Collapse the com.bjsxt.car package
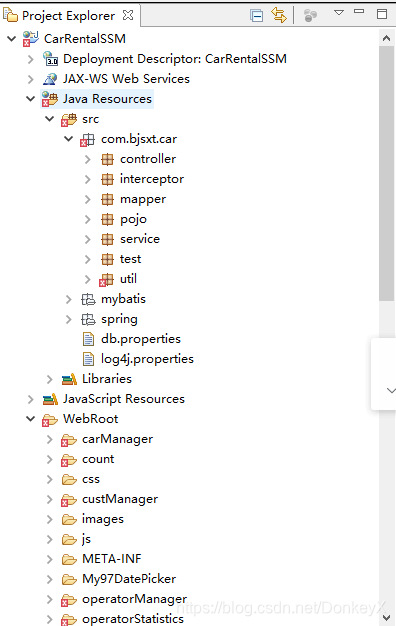This screenshot has width=396, height=626. (x=69, y=139)
